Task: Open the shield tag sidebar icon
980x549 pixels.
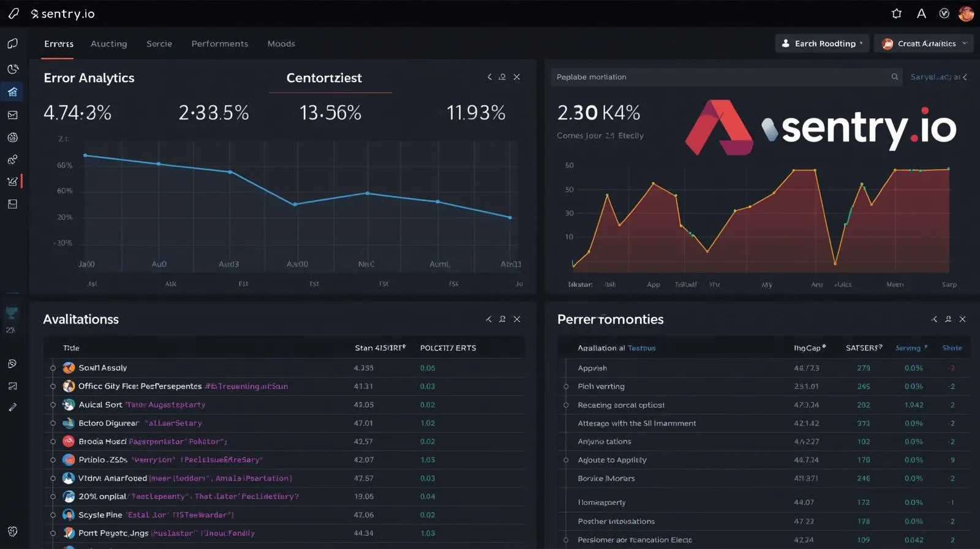Action: point(12,363)
